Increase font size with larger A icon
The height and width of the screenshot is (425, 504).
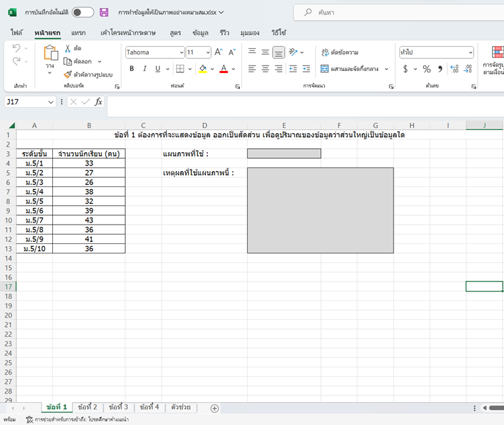point(218,52)
